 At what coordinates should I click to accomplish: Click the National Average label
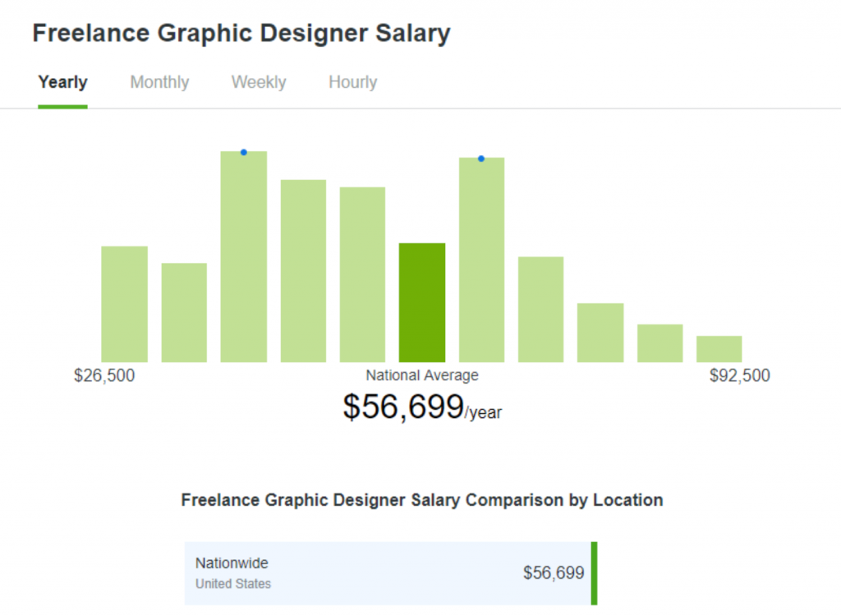(x=421, y=375)
